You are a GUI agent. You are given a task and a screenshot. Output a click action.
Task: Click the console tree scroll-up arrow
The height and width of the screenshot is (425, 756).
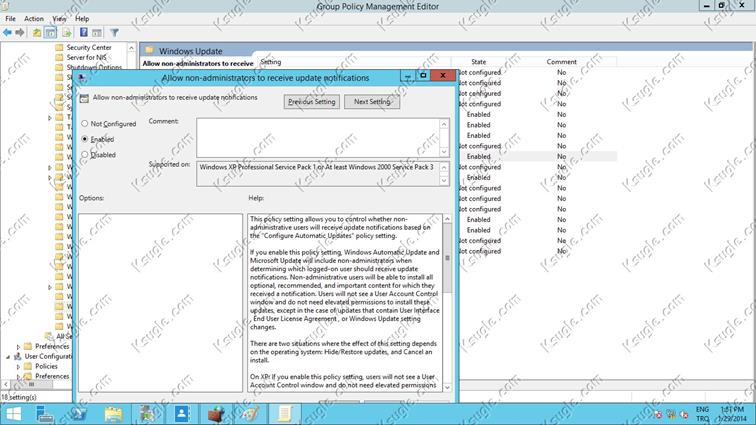point(131,47)
